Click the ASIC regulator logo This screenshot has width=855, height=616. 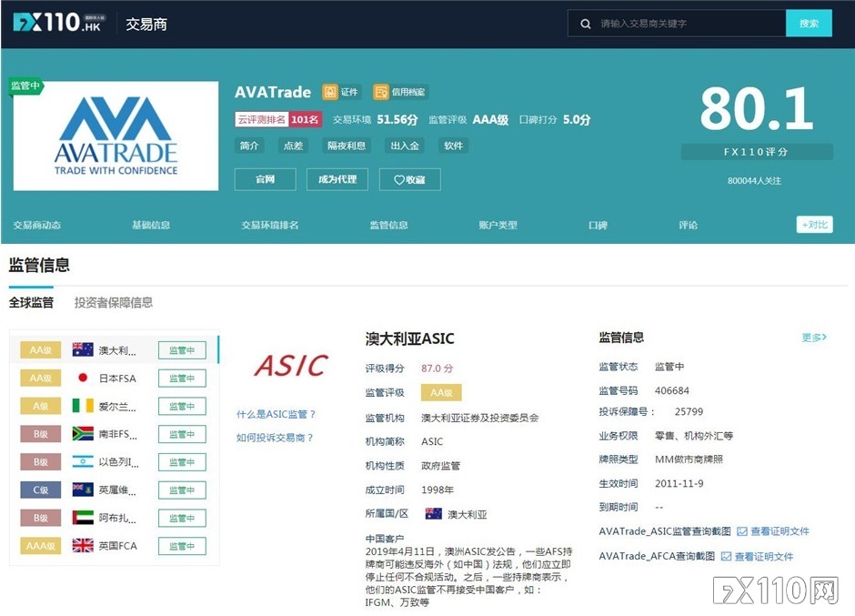(290, 366)
